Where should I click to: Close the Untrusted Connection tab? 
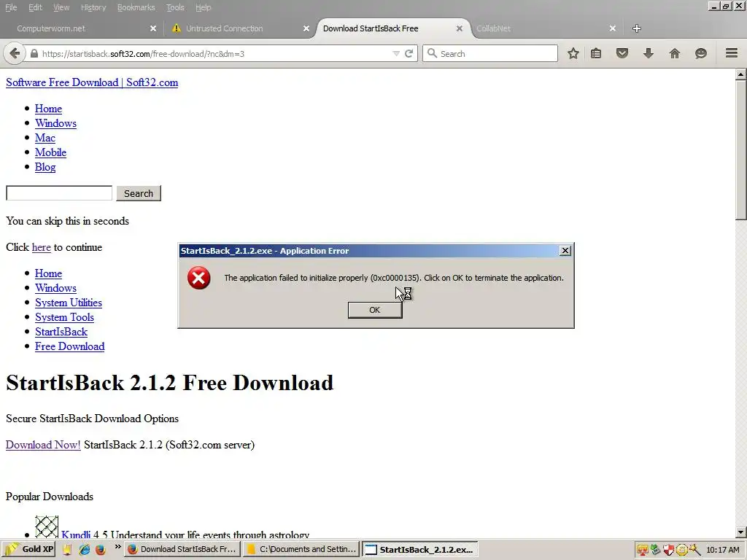[x=306, y=28]
